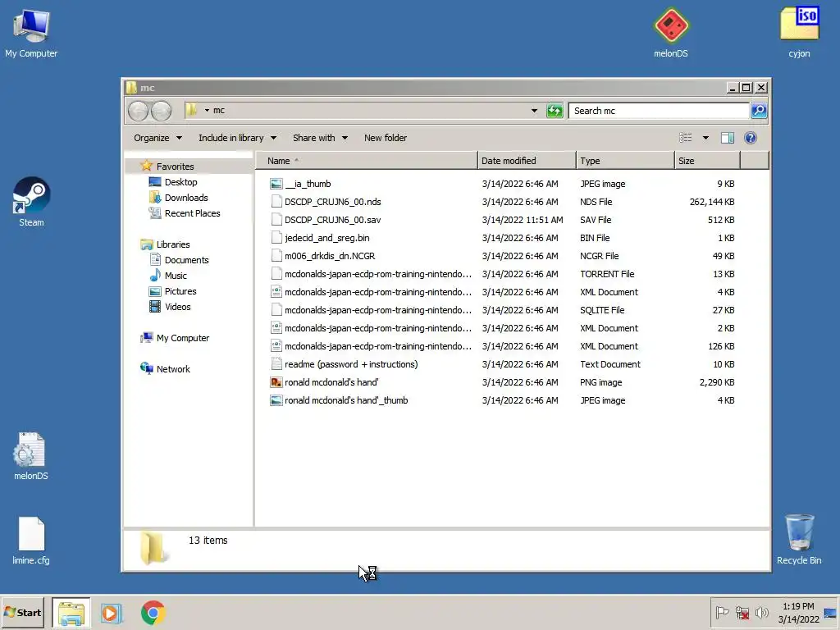Click the Show desktop button
Viewport: 840px width, 630px height.
(831, 612)
